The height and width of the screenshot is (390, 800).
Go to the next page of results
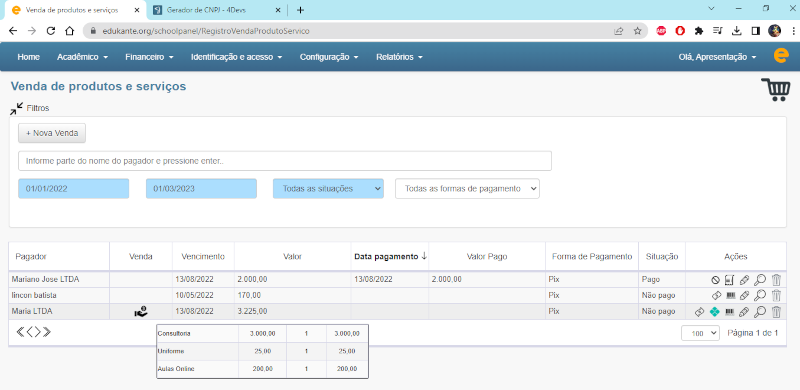click(37, 332)
